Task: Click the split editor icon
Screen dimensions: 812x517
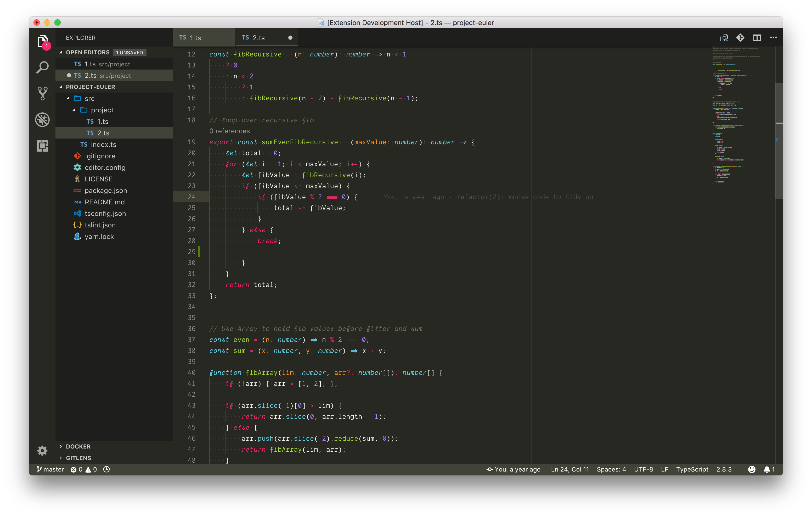Action: tap(757, 38)
